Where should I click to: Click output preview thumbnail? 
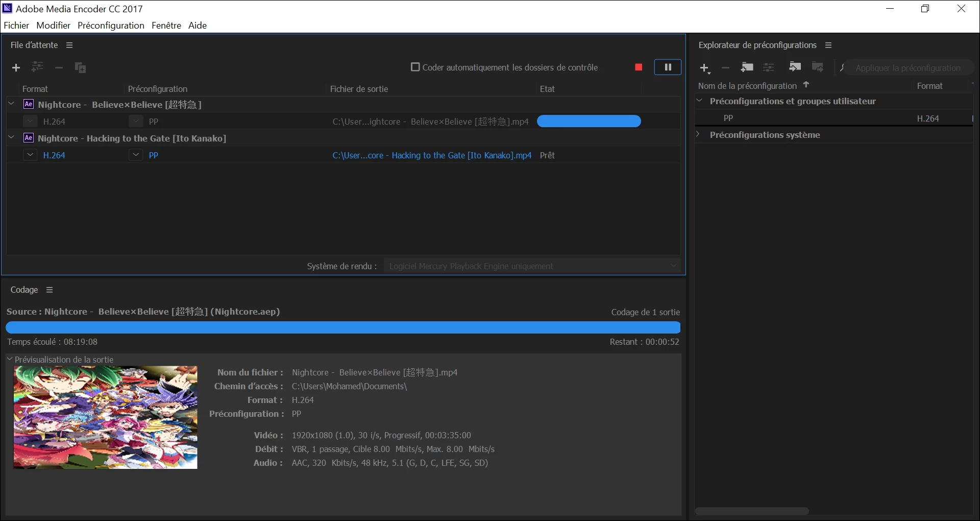[105, 417]
